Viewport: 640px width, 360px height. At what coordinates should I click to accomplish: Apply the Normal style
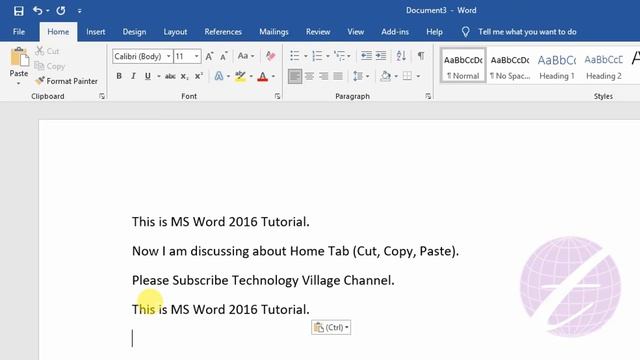tap(463, 66)
